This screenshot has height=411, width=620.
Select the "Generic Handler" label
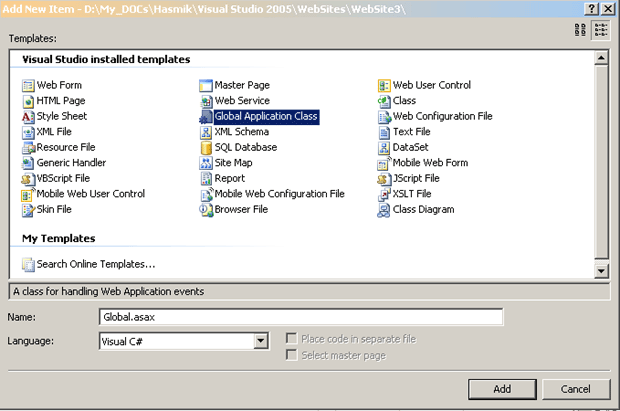pyautogui.click(x=71, y=163)
